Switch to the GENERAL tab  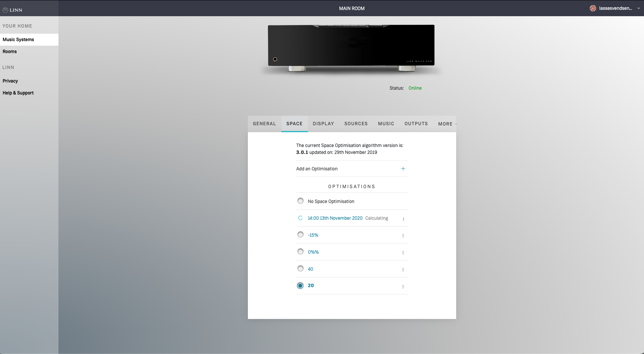[264, 124]
